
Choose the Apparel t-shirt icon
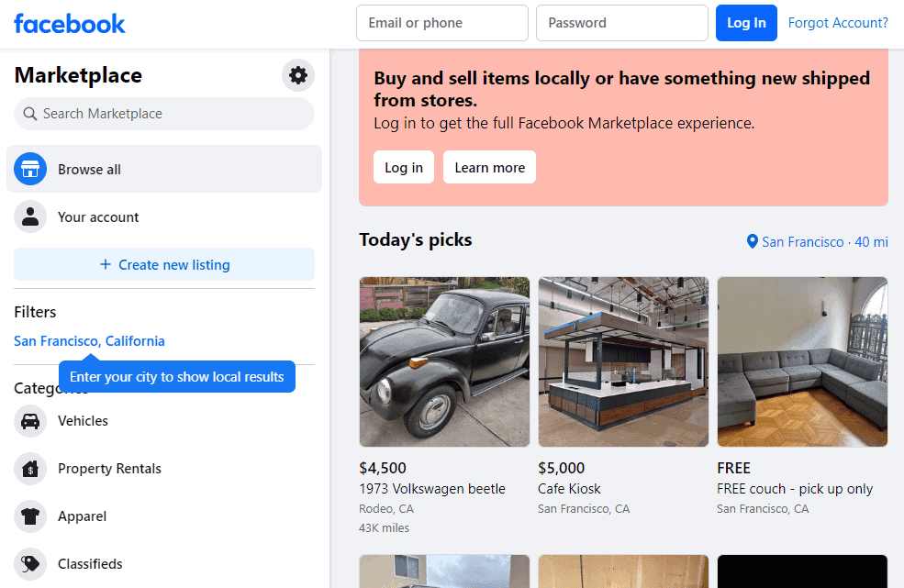[x=30, y=516]
